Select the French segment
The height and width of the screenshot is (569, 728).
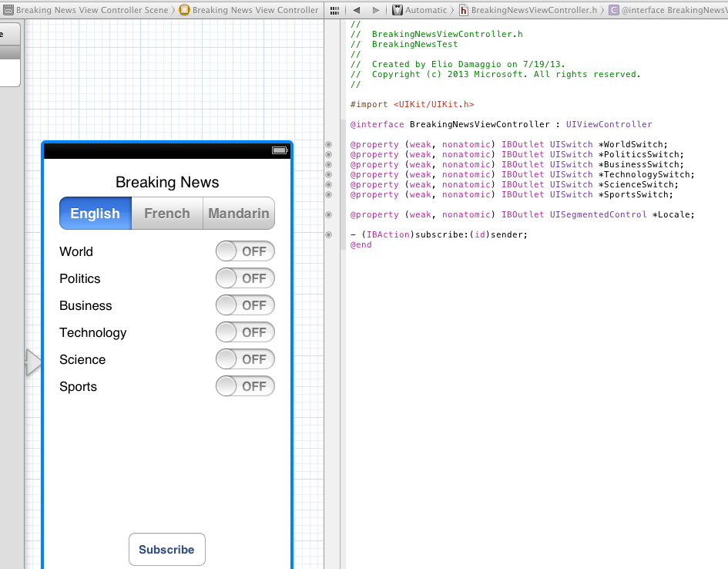coord(167,214)
